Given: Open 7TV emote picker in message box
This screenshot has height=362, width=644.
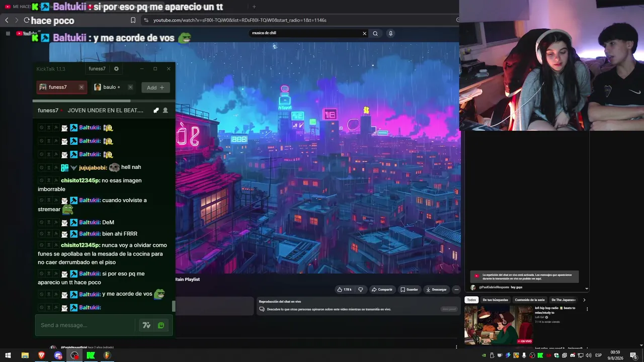Looking at the screenshot, I should tap(146, 325).
